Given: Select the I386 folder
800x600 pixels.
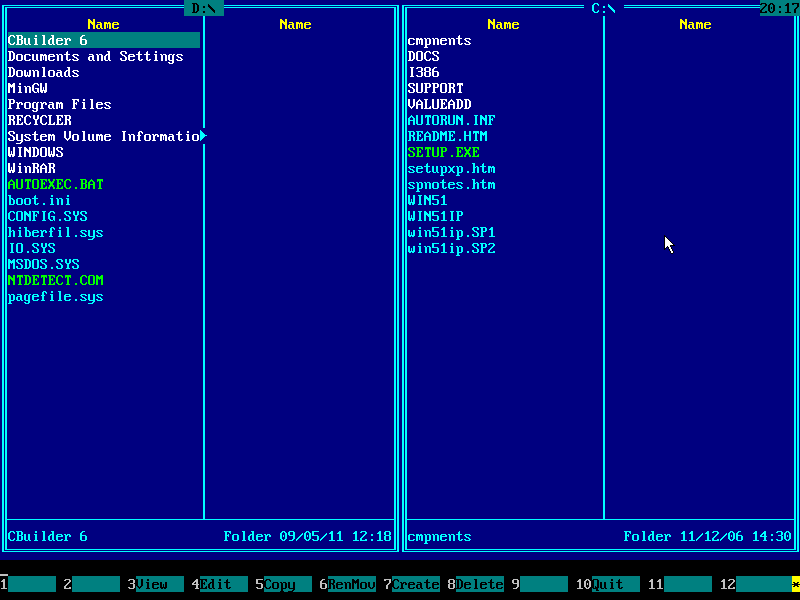Looking at the screenshot, I should pos(423,72).
